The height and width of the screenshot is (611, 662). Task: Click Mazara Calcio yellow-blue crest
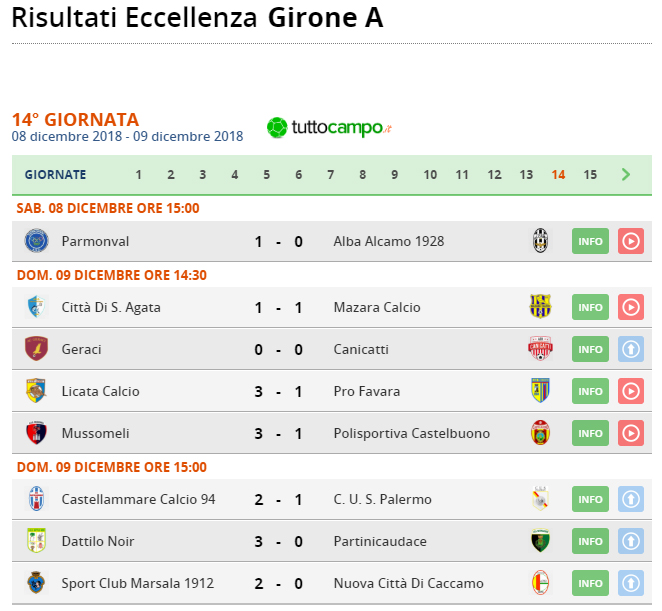click(x=540, y=307)
